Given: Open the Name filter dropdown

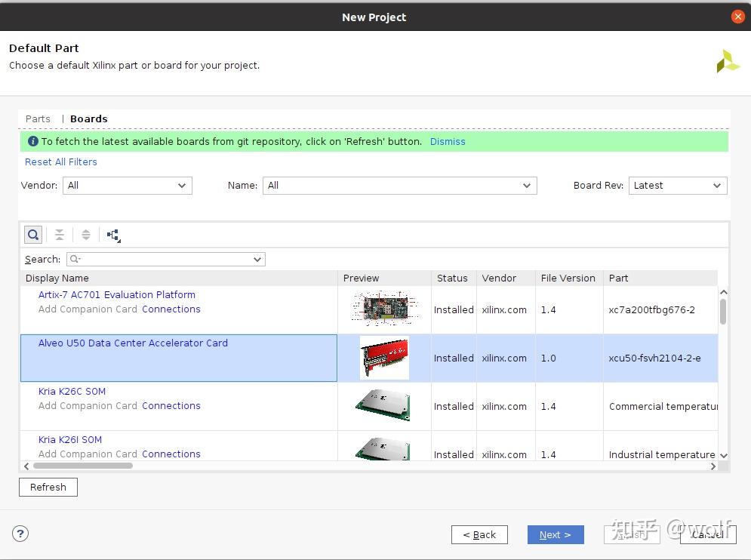Looking at the screenshot, I should click(399, 186).
